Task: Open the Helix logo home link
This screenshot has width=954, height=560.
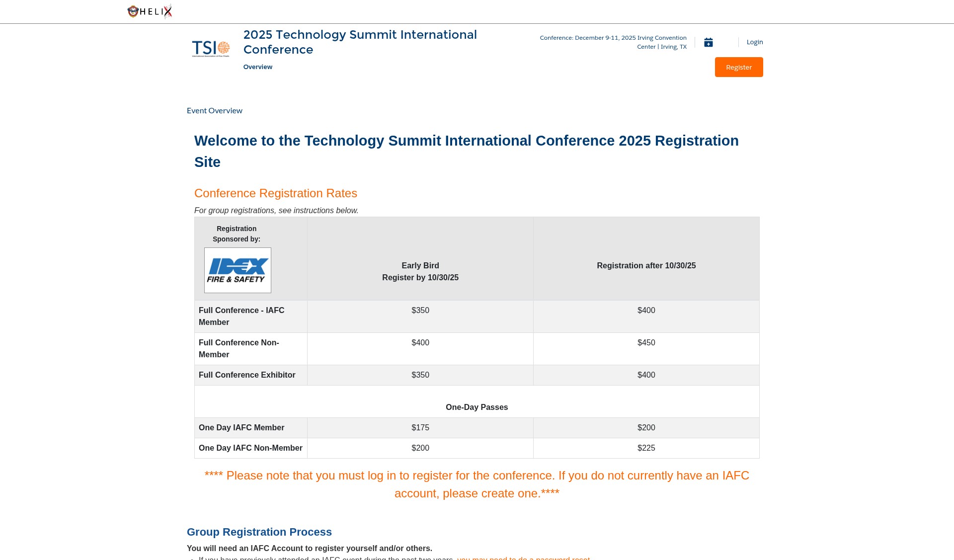Action: [150, 11]
